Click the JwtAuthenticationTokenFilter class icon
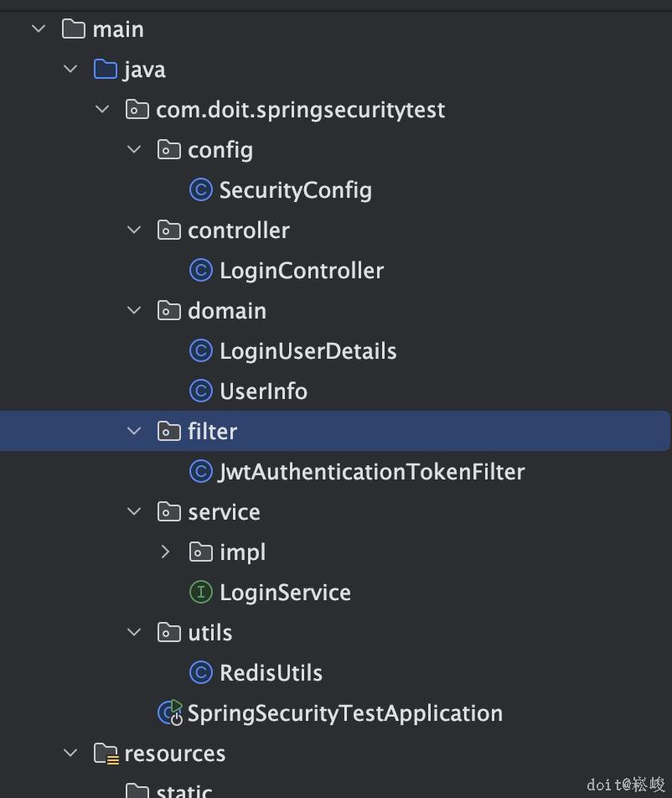Viewport: 672px width, 798px height. (x=200, y=472)
